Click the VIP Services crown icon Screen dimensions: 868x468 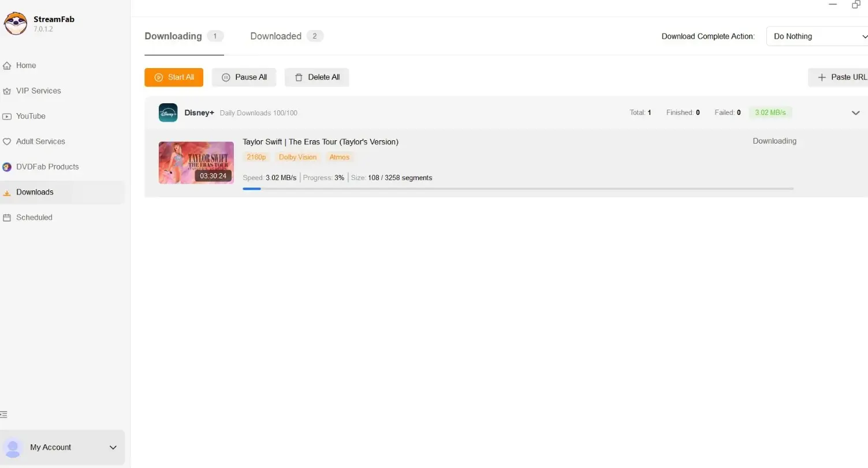(x=7, y=91)
